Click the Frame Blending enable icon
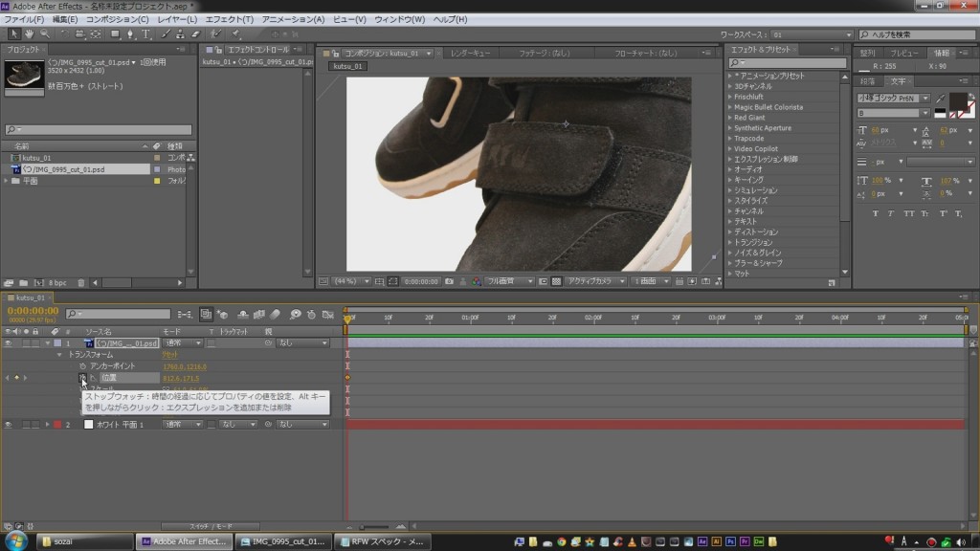The image size is (980, 551). click(258, 314)
